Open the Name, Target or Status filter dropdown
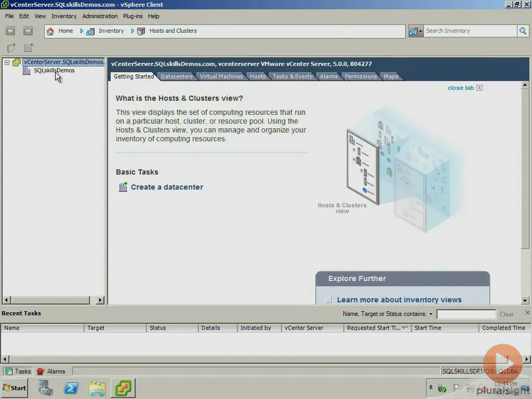Image resolution: width=532 pixels, height=399 pixels. coord(431,314)
